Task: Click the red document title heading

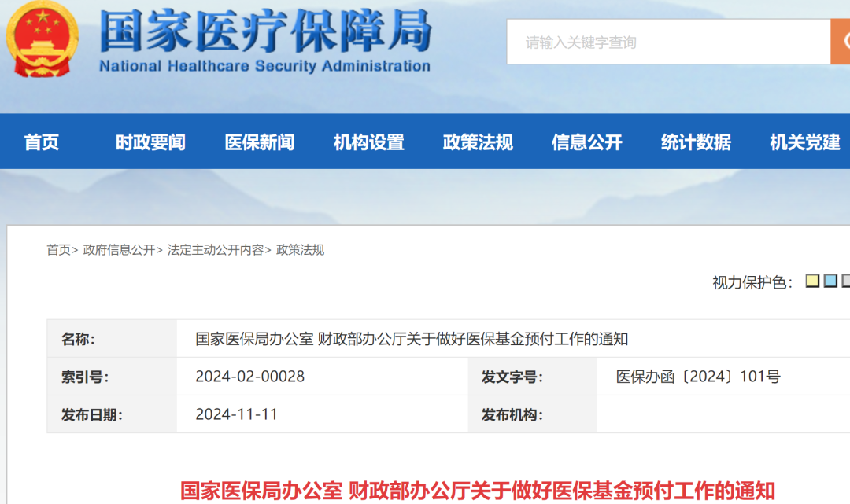Action: click(x=478, y=491)
